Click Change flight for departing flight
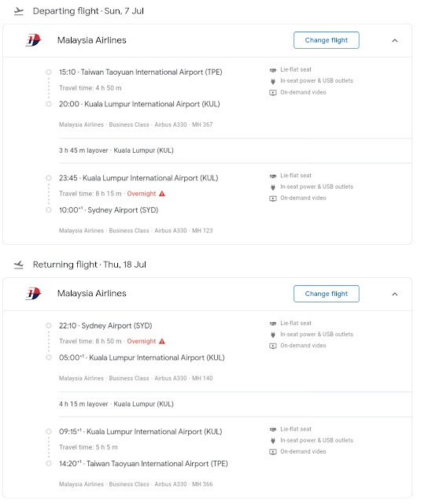432x504 pixels. [326, 40]
